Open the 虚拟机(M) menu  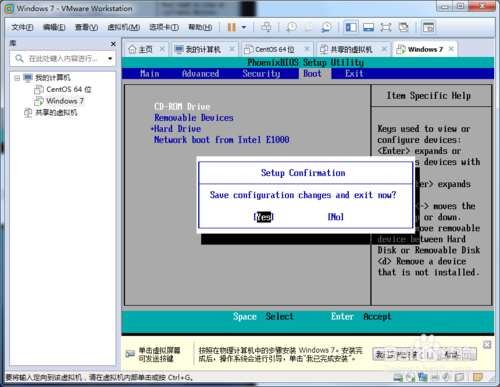(123, 27)
